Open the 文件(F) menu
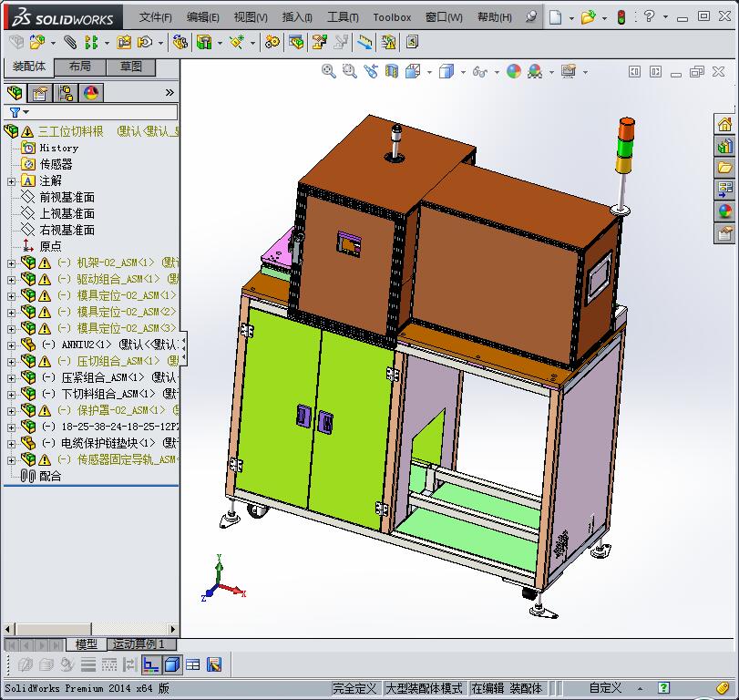The width and height of the screenshot is (739, 700). pyautogui.click(x=155, y=17)
